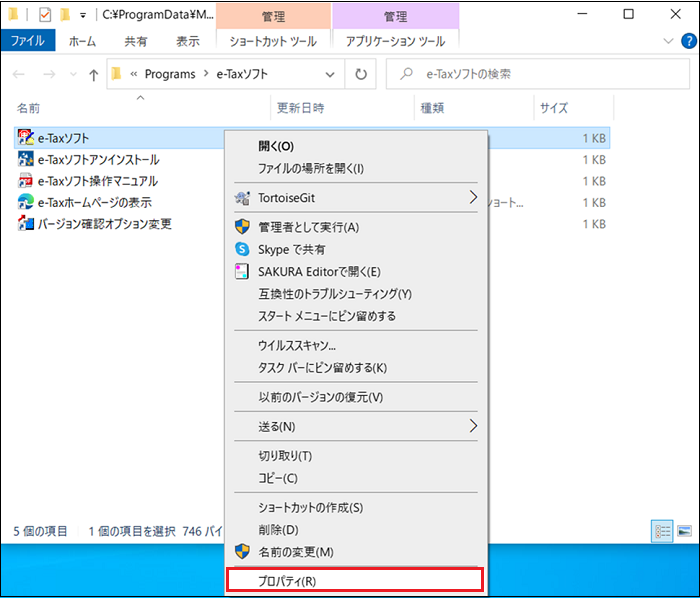The height and width of the screenshot is (598, 700).
Task: Click e-Taxソフト in the address path
Action: click(242, 74)
